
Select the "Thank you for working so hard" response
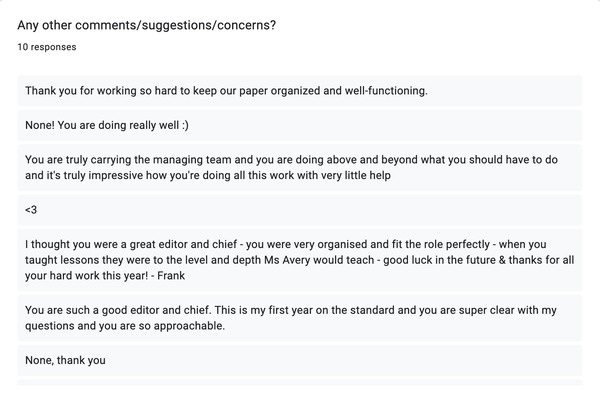coord(226,91)
